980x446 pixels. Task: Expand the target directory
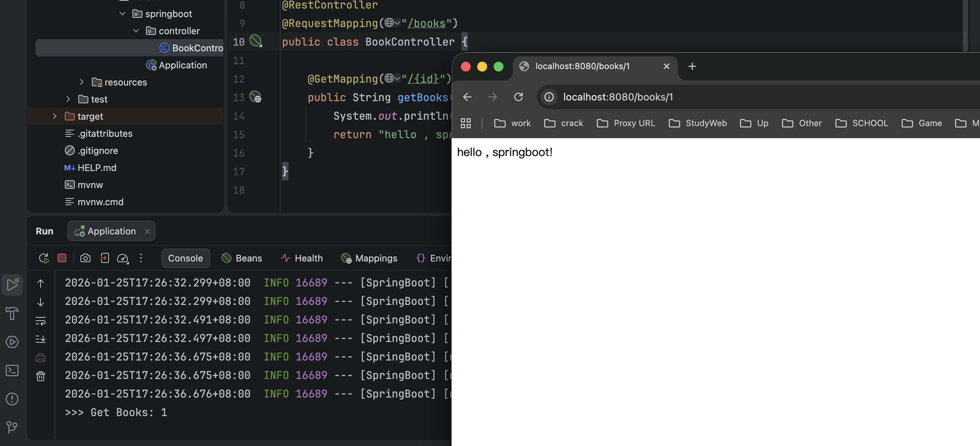(x=54, y=116)
